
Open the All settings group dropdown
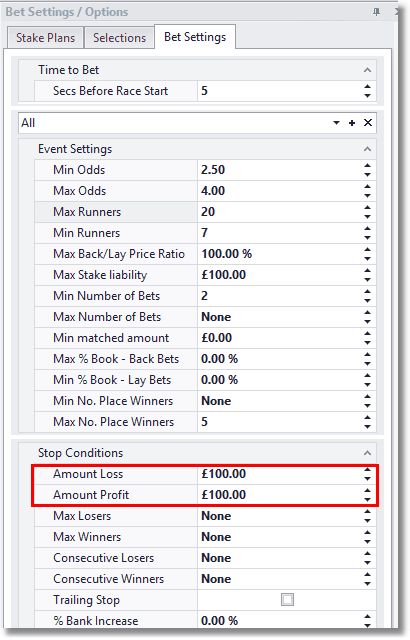coord(336,123)
